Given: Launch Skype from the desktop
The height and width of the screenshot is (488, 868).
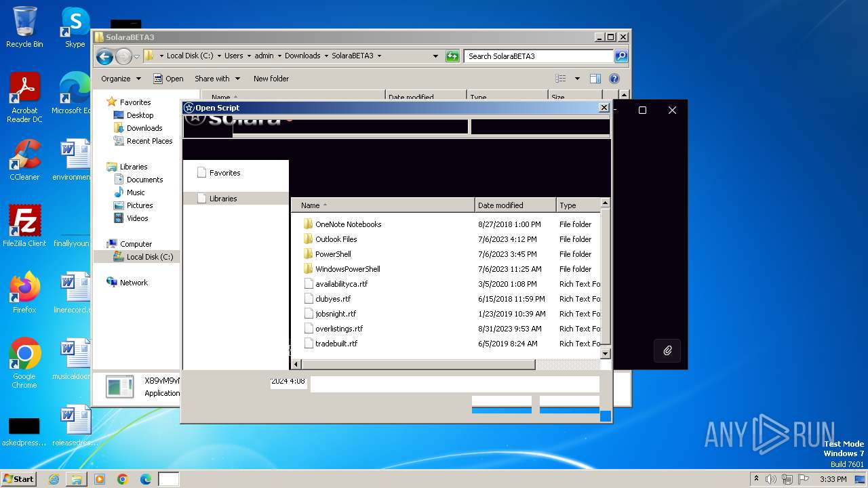Looking at the screenshot, I should 75,27.
